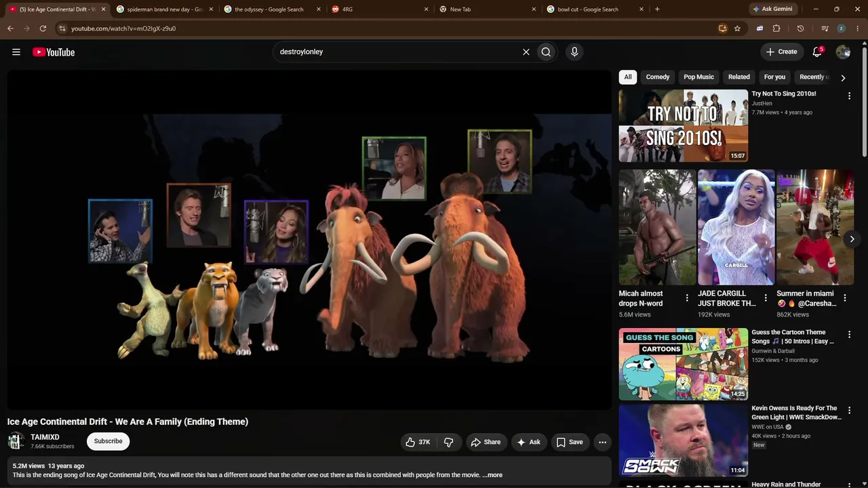This screenshot has height=488, width=868.
Task: Click the magnifier search button
Action: click(x=546, y=52)
